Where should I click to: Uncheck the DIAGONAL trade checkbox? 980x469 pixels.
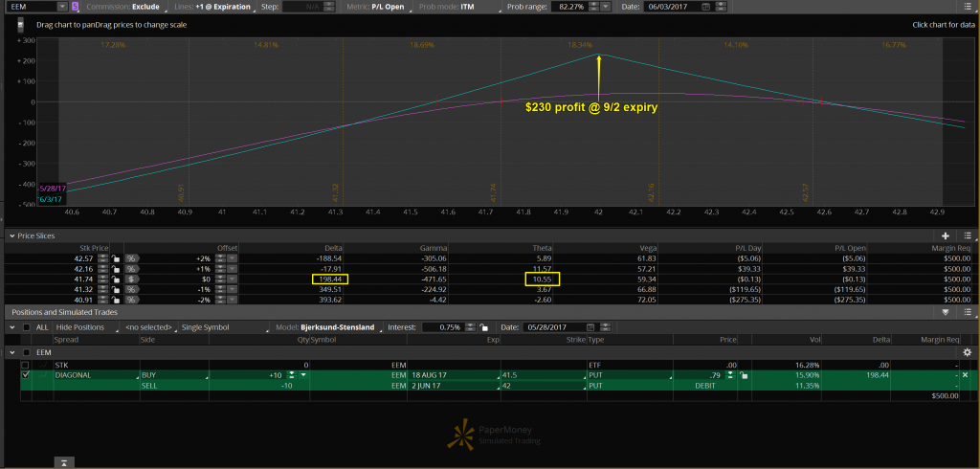(25, 374)
